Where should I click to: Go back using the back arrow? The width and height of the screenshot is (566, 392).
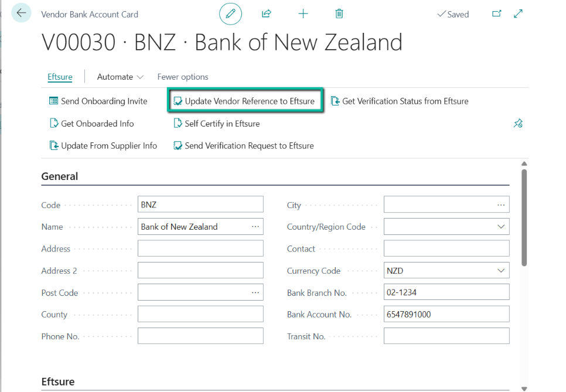coord(21,13)
